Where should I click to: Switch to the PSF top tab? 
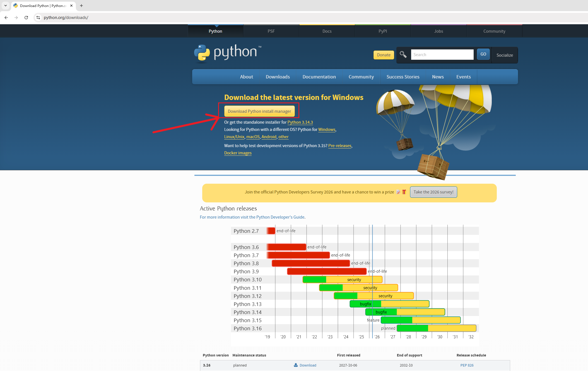pyautogui.click(x=271, y=31)
